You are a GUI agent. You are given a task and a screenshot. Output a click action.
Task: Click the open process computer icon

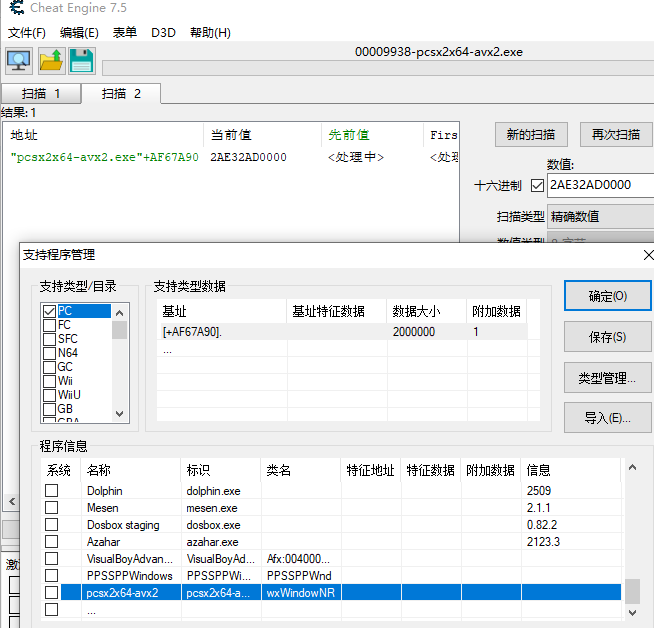(18, 60)
